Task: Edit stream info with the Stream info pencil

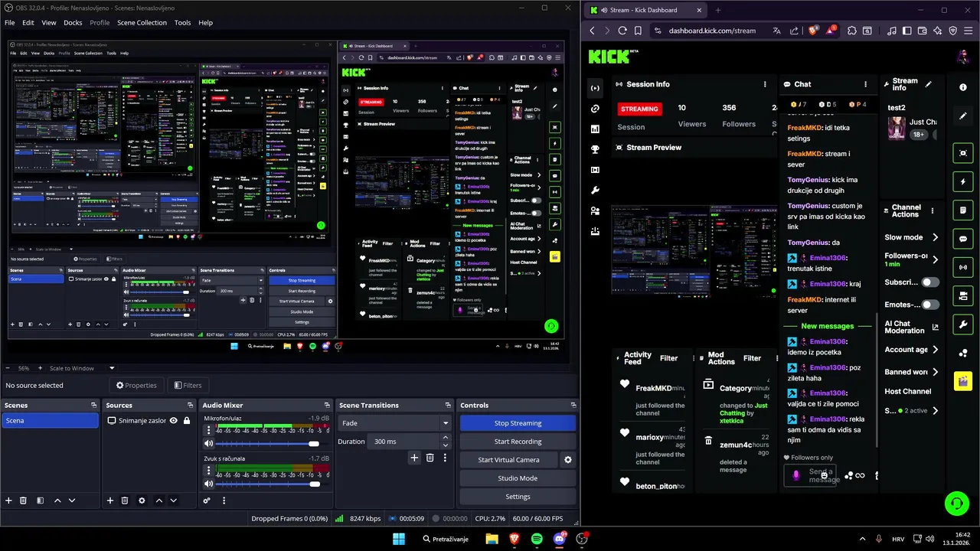Action: (928, 84)
